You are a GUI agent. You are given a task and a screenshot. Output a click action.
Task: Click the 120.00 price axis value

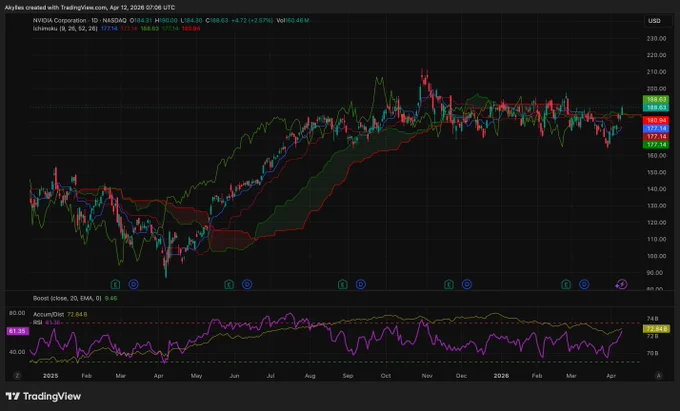(656, 222)
